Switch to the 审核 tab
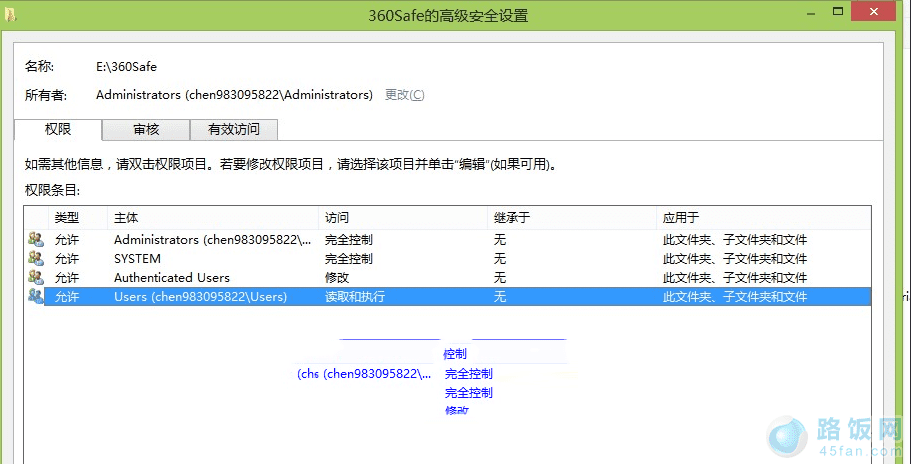Viewport: 911px width, 464px height. 146,130
